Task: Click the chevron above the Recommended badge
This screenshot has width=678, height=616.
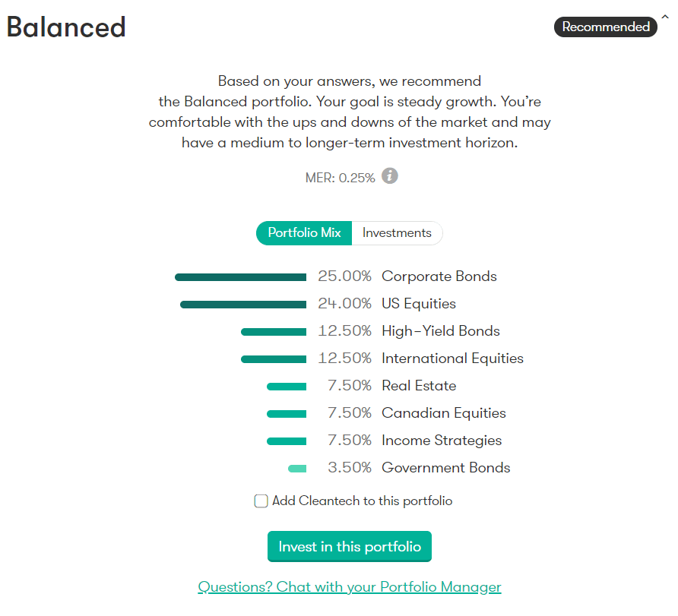Action: click(x=667, y=16)
